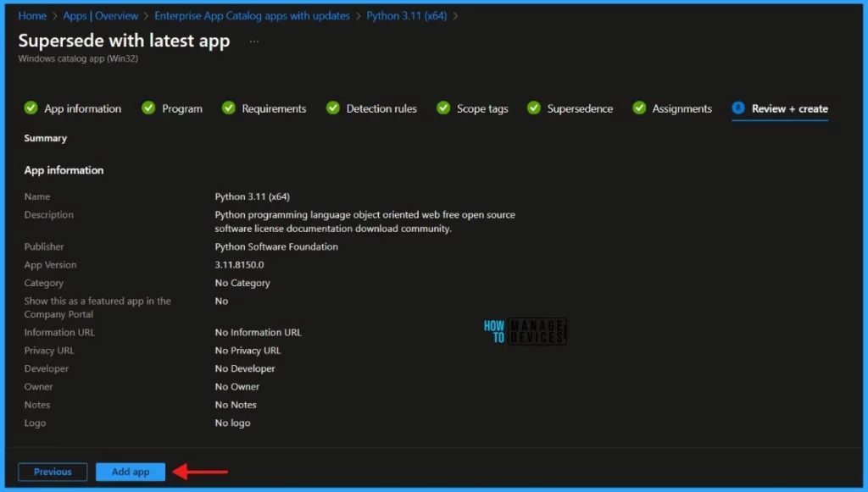Click the app version 3.11.8150.0
Screen dimensions: 868x492
[239, 265]
